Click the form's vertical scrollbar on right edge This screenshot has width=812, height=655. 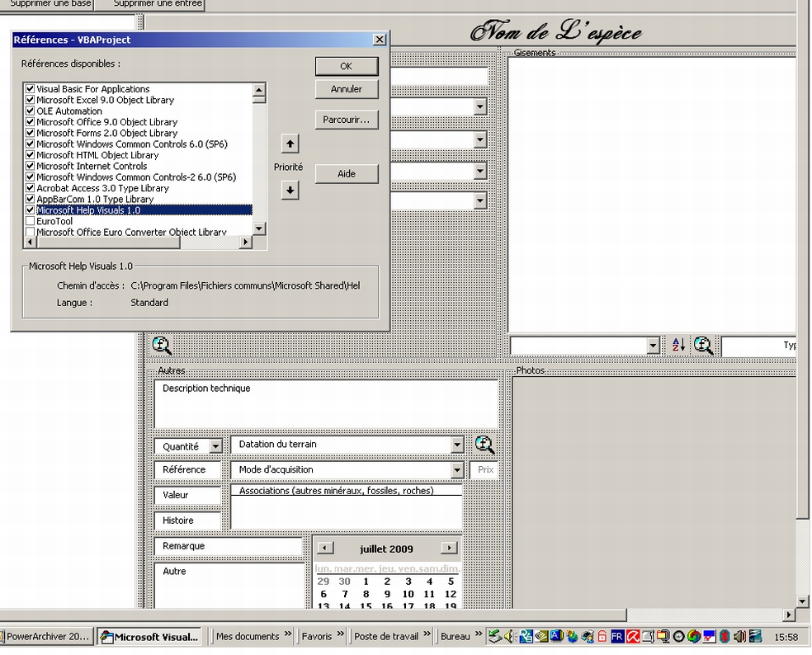803,259
